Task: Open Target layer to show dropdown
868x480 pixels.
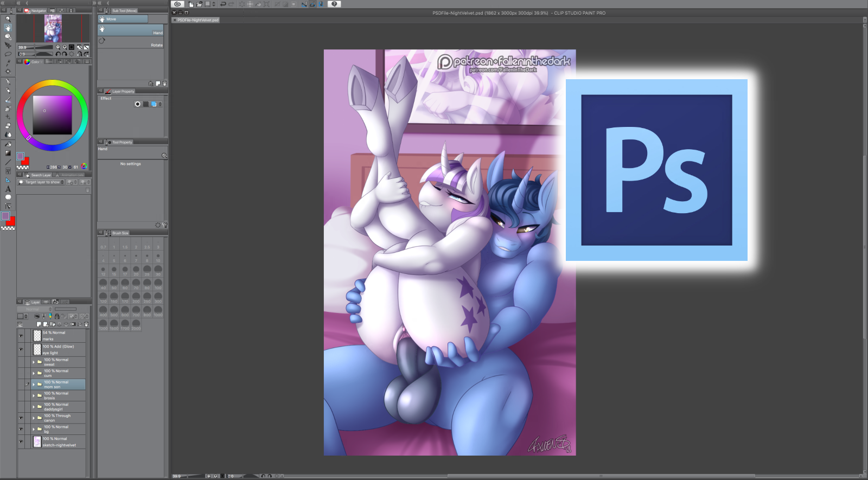Action: pos(41,182)
